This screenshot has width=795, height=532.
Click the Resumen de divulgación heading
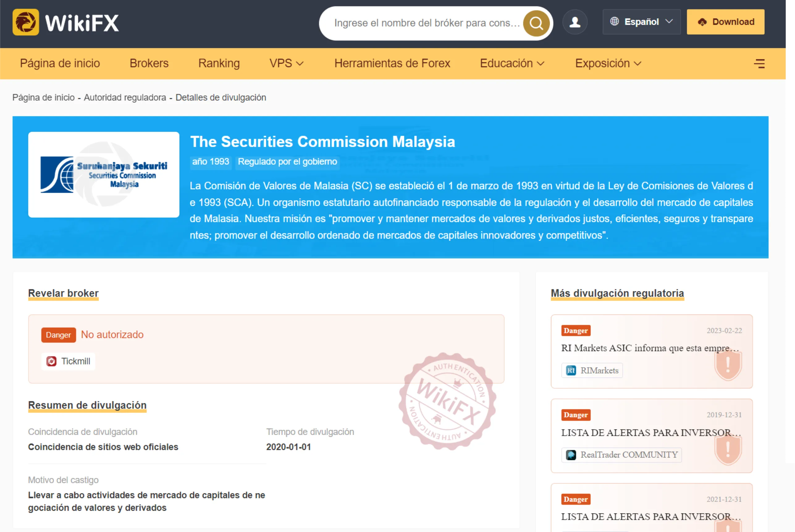point(87,405)
